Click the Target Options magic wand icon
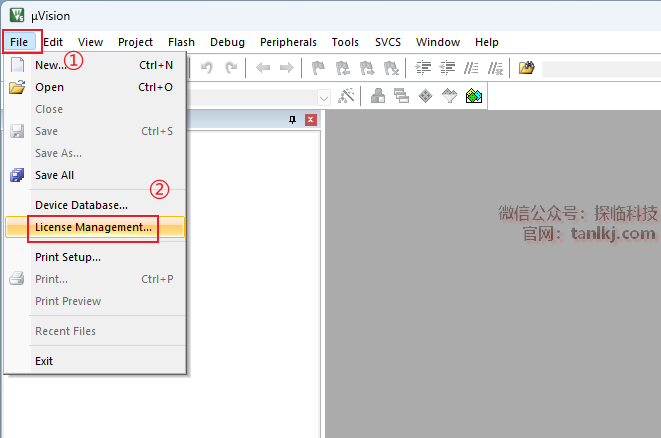The image size is (661, 438). 347,96
